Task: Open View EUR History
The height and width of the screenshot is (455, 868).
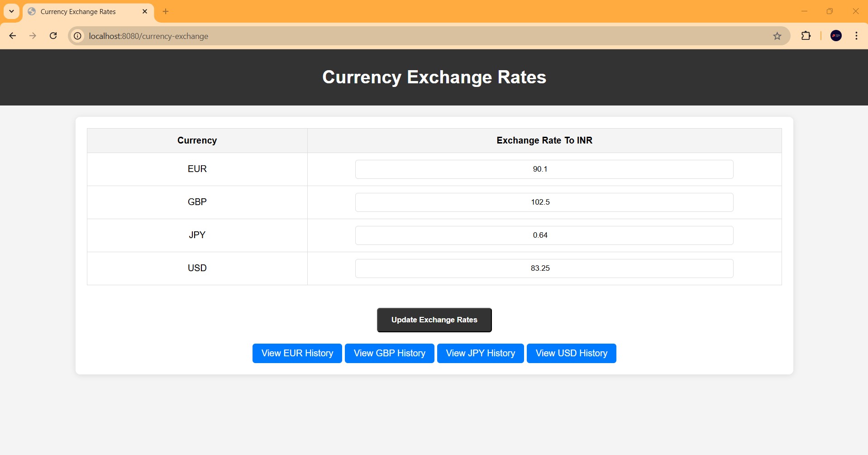Action: point(297,353)
